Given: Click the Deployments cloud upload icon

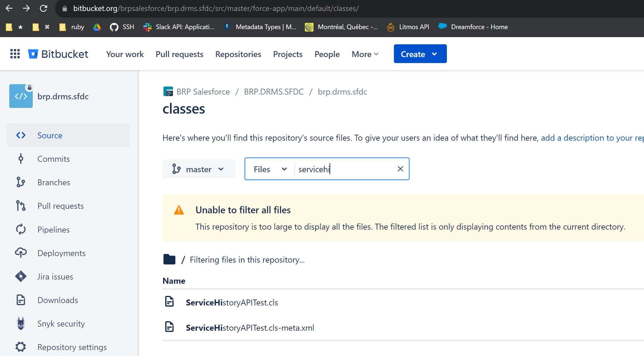Looking at the screenshot, I should pos(21,253).
